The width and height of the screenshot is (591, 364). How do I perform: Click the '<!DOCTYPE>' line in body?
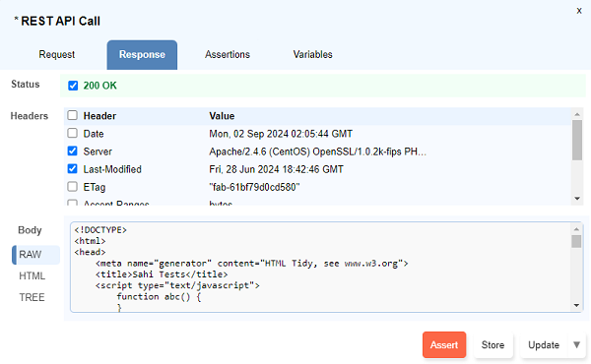tap(100, 230)
